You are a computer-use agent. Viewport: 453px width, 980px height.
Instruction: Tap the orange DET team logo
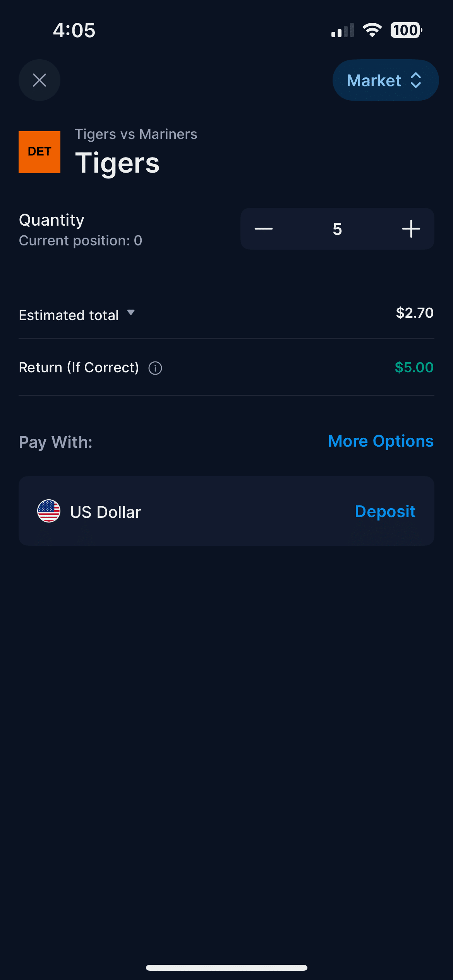(39, 152)
